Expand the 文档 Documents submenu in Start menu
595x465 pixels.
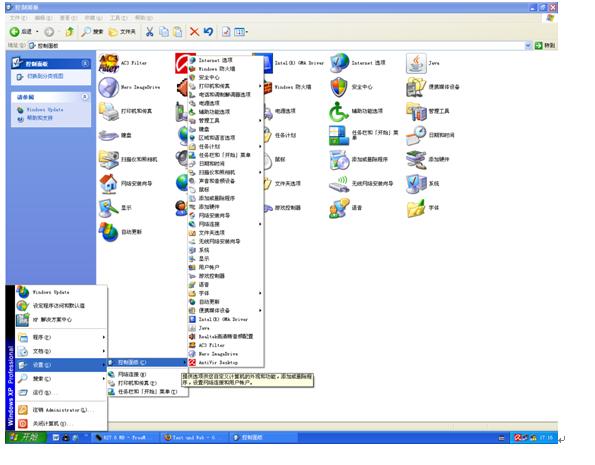point(61,351)
